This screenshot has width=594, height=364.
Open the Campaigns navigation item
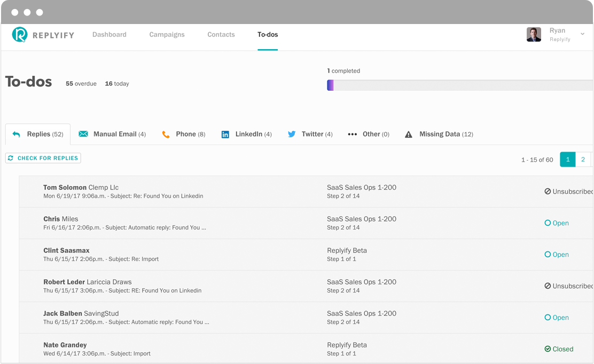[x=167, y=35]
